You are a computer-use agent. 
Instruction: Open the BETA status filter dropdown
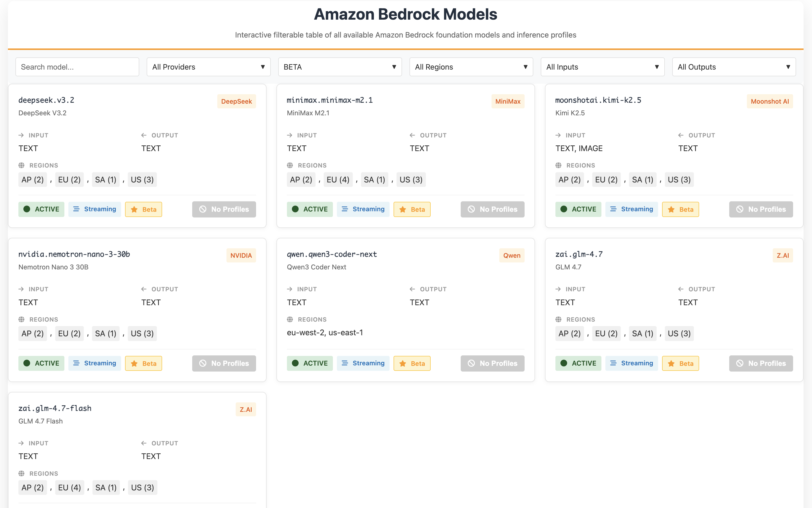pos(340,67)
